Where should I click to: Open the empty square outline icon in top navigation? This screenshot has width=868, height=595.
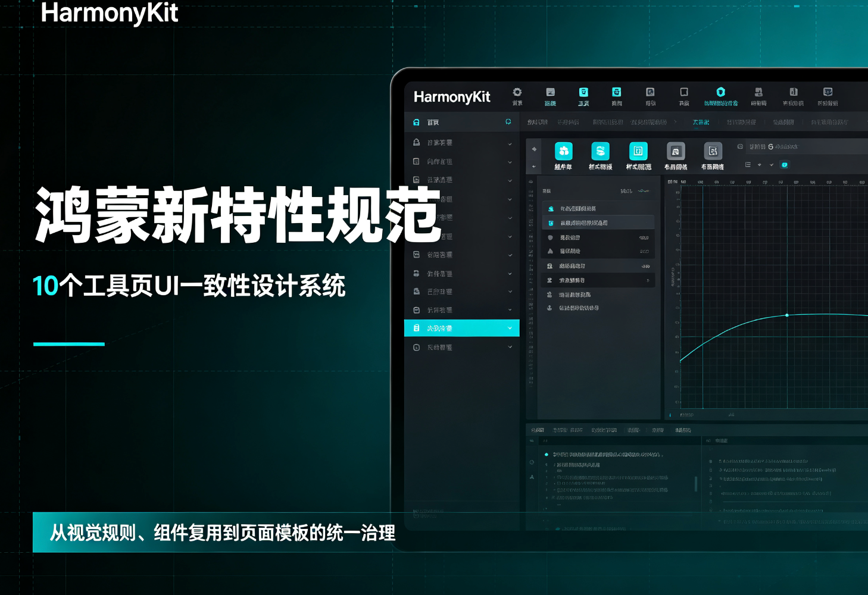[684, 92]
